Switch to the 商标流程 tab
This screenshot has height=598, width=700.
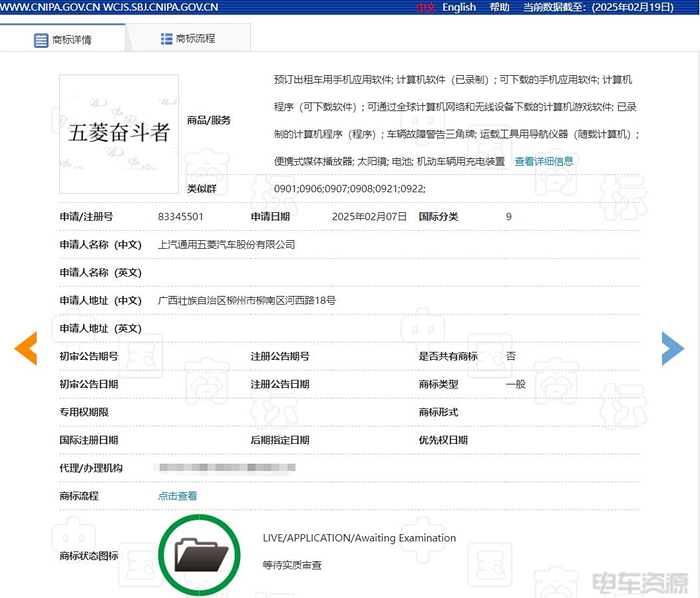pyautogui.click(x=188, y=38)
